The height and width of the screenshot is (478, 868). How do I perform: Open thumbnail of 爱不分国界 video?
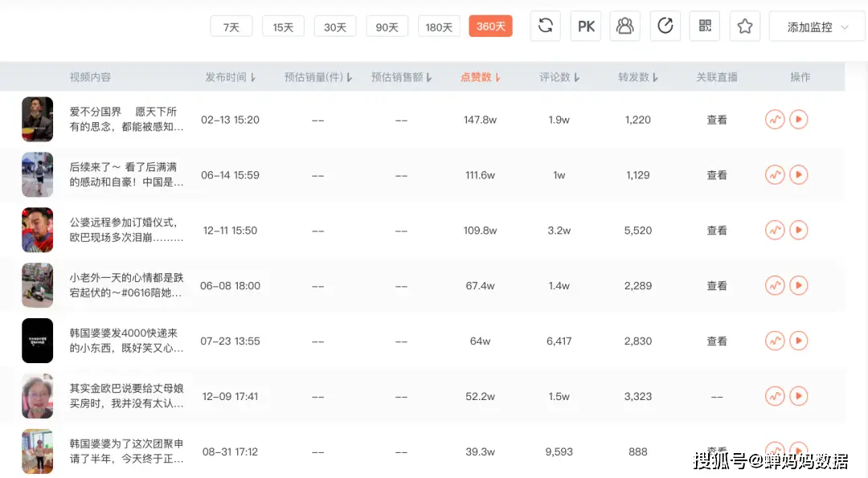[37, 120]
